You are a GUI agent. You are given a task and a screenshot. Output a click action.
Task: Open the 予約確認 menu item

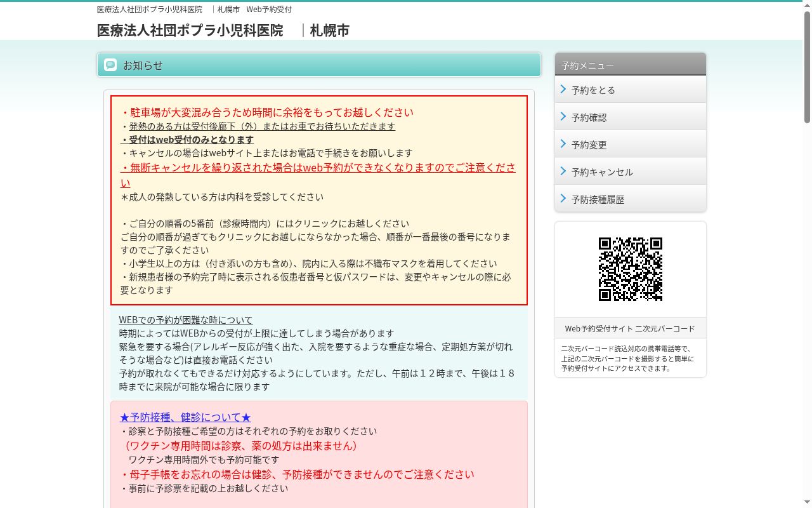(x=631, y=117)
